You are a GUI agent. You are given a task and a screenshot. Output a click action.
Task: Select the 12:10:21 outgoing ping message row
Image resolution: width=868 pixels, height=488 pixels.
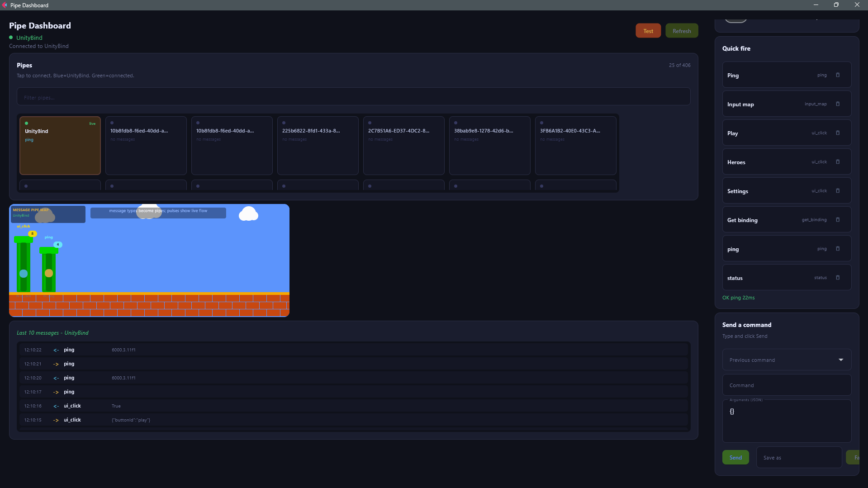coord(353,364)
